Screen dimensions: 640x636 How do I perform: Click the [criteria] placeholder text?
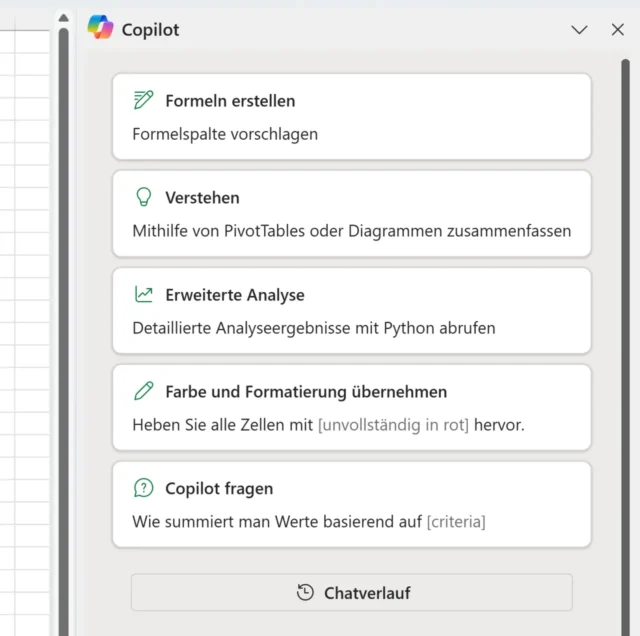[x=456, y=521]
